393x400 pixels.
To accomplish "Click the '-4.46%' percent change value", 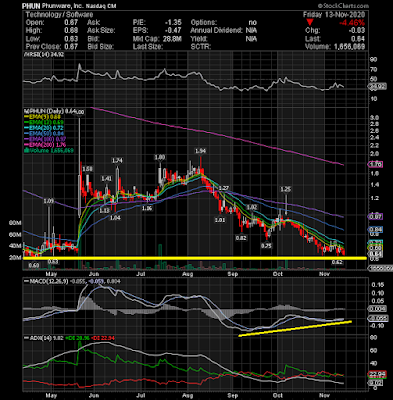I will pos(352,23).
